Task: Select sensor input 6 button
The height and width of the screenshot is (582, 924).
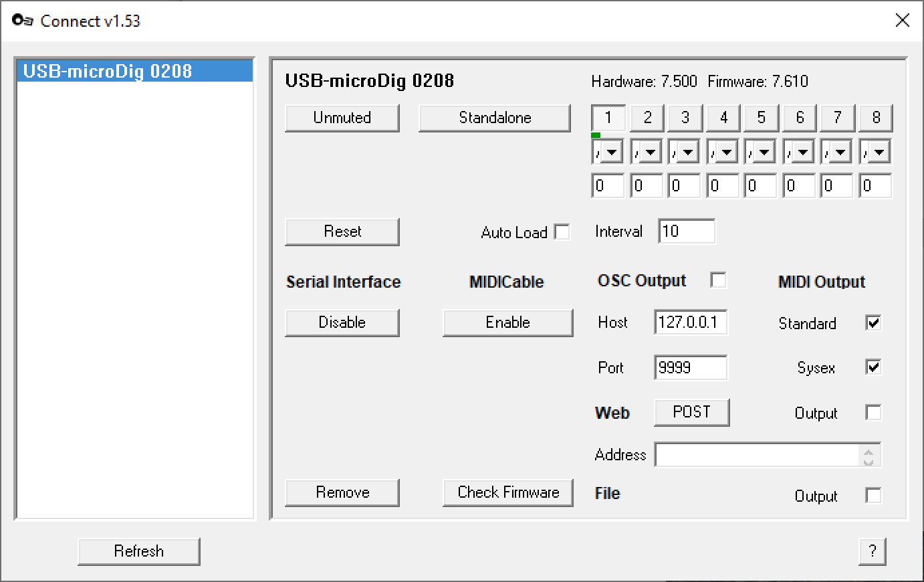Action: [x=800, y=118]
